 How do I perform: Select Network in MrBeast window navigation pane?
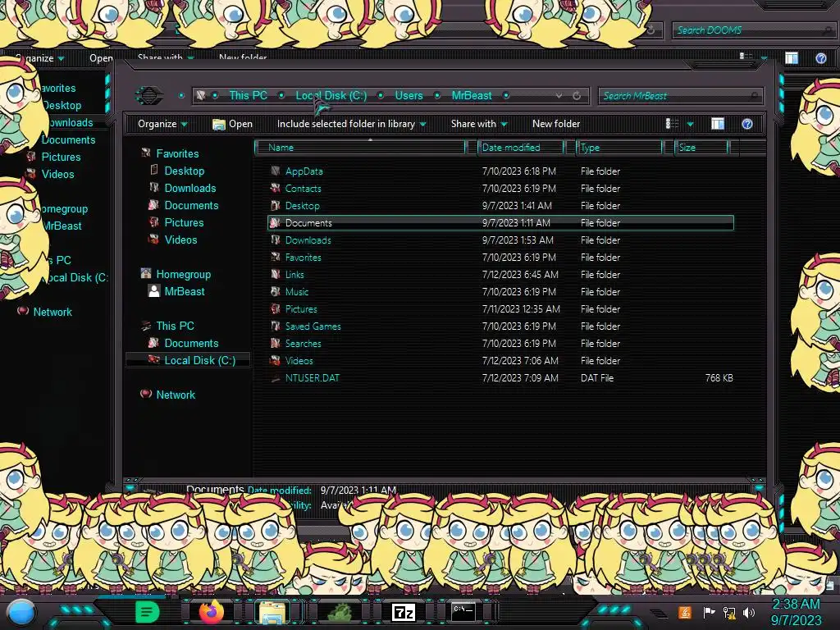pos(176,395)
